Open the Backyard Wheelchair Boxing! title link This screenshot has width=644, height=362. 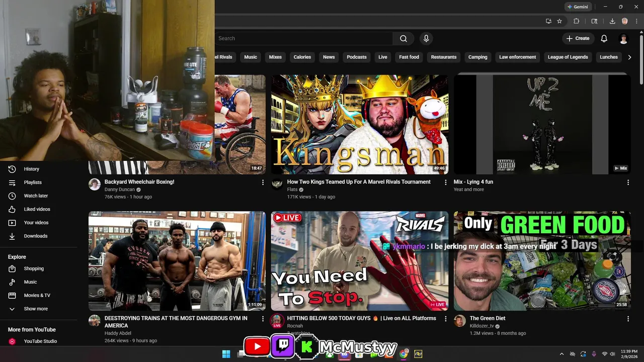tap(139, 182)
